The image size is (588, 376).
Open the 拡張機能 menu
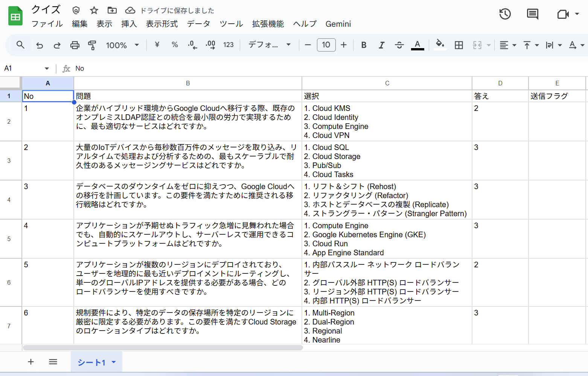coord(268,24)
